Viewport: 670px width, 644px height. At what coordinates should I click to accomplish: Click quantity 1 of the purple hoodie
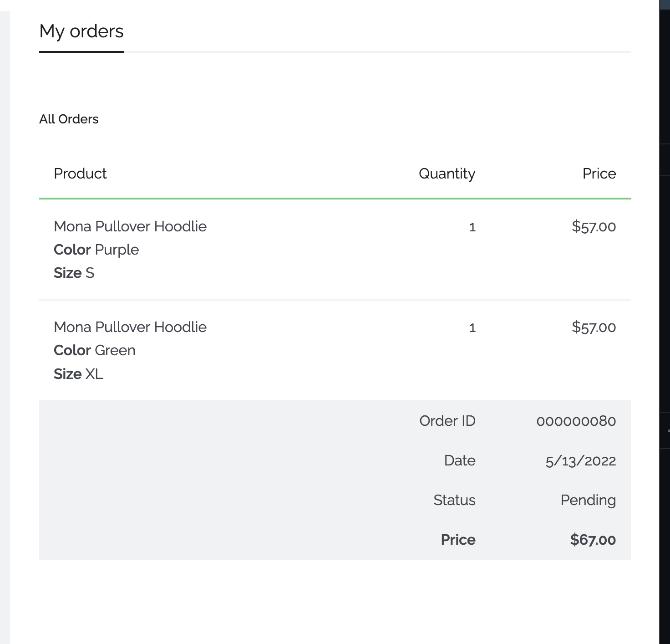pyautogui.click(x=472, y=227)
